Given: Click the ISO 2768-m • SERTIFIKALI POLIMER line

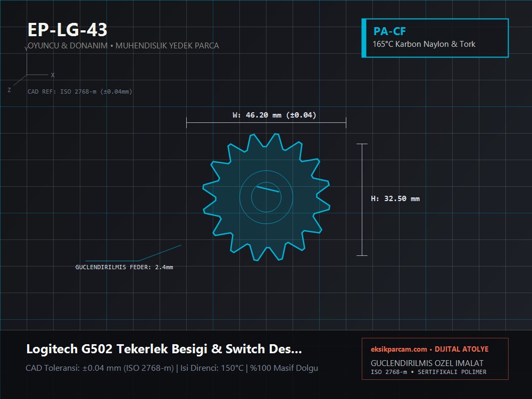Looking at the screenshot, I should pos(428,372).
